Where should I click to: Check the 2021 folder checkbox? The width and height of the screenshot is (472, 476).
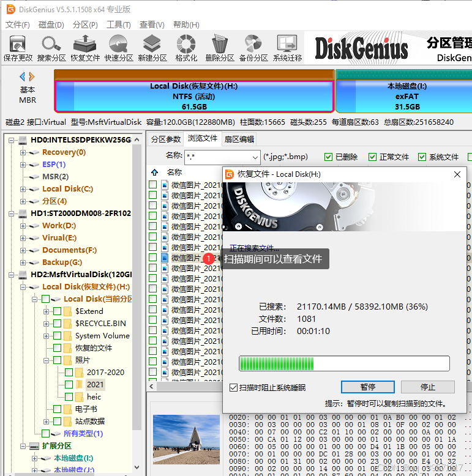69,385
